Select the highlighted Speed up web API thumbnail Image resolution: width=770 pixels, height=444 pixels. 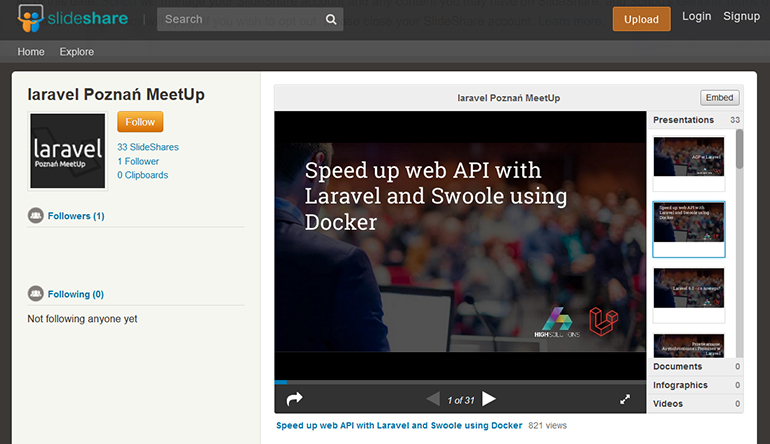click(x=688, y=229)
